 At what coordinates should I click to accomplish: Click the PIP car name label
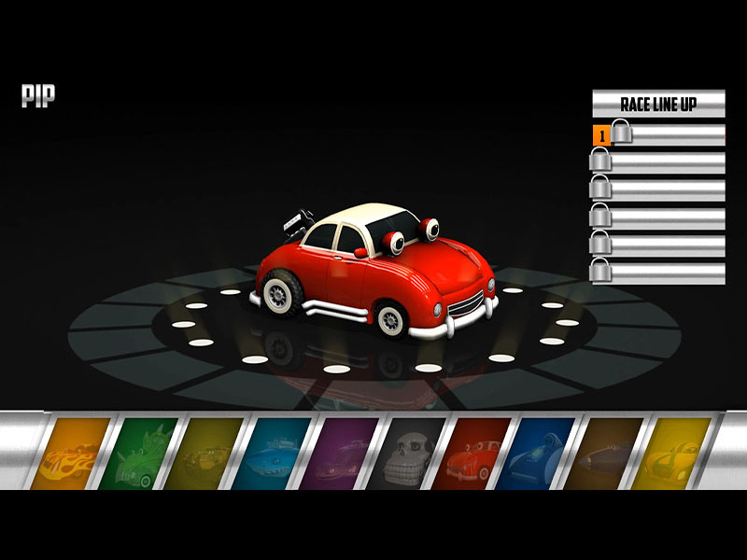(x=38, y=96)
